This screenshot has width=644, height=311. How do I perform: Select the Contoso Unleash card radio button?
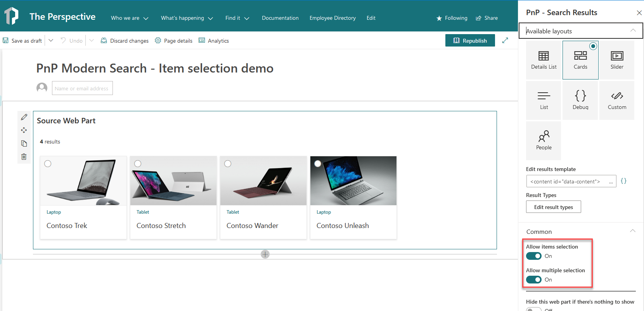coord(318,164)
